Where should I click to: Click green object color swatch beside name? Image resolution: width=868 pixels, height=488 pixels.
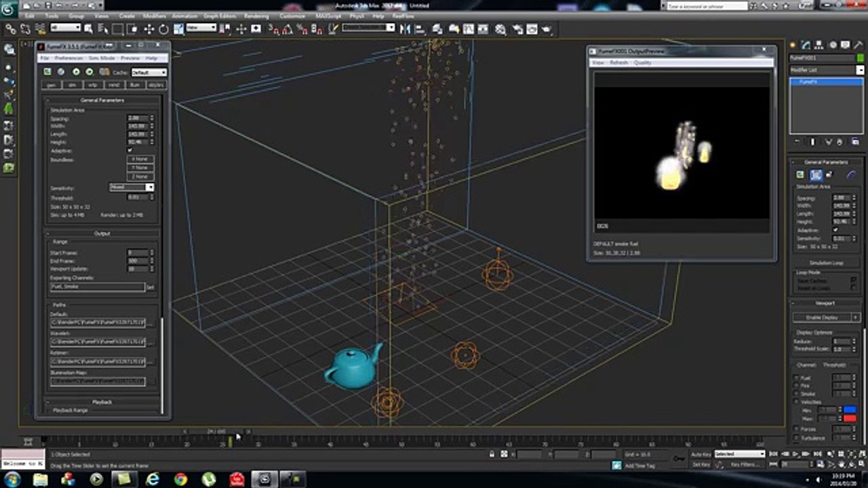(861, 58)
